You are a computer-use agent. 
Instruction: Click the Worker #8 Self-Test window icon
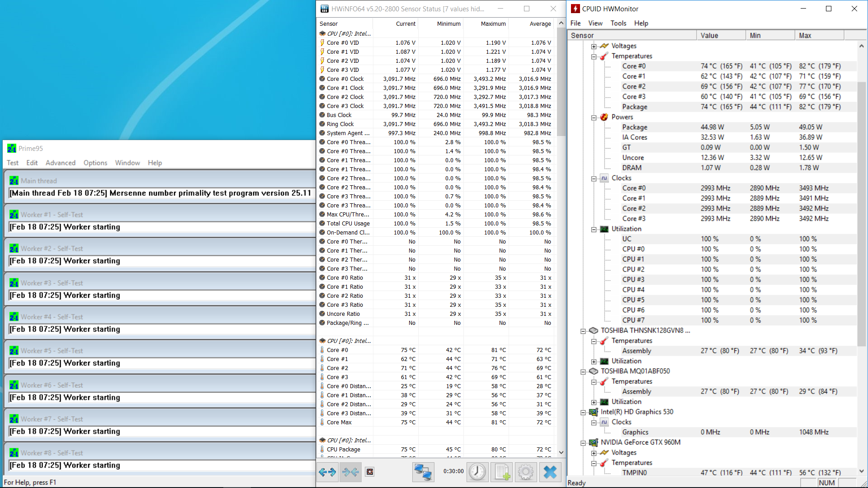pyautogui.click(x=14, y=453)
